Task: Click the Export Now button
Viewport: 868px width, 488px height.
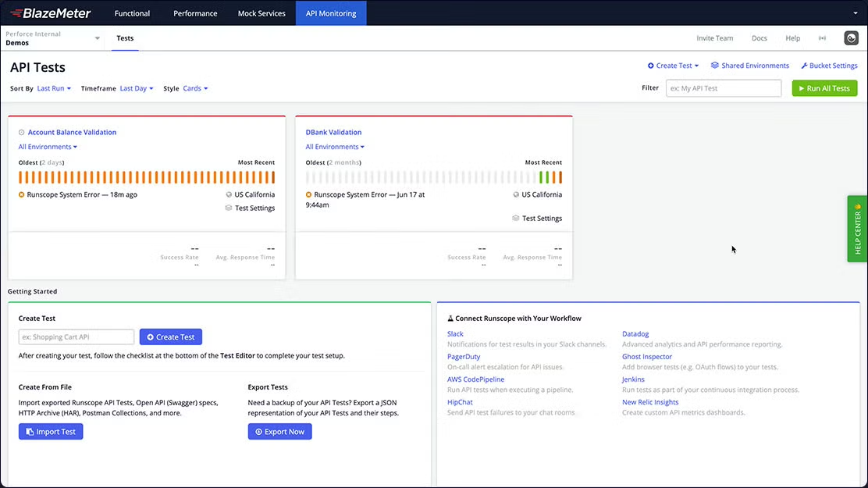Action: tap(279, 432)
